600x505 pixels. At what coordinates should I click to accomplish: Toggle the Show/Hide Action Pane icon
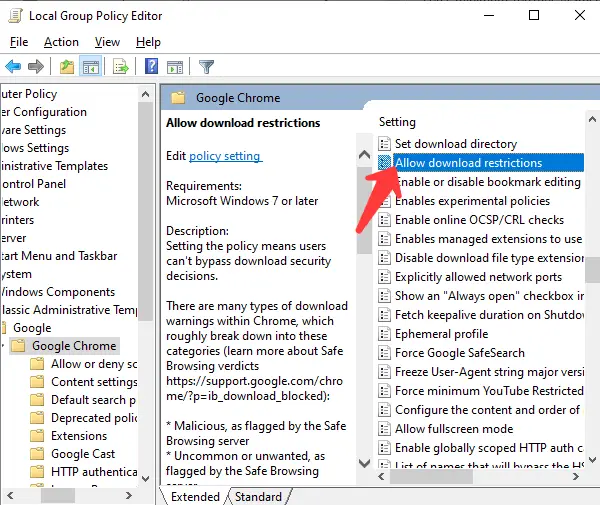tap(175, 67)
